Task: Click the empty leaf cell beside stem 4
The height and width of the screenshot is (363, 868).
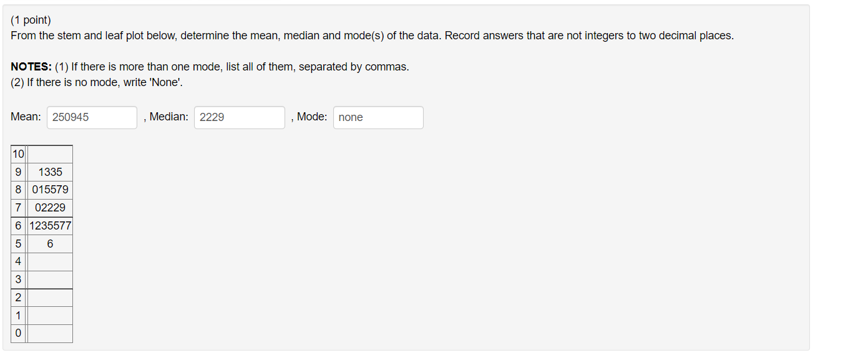Action: tap(49, 261)
